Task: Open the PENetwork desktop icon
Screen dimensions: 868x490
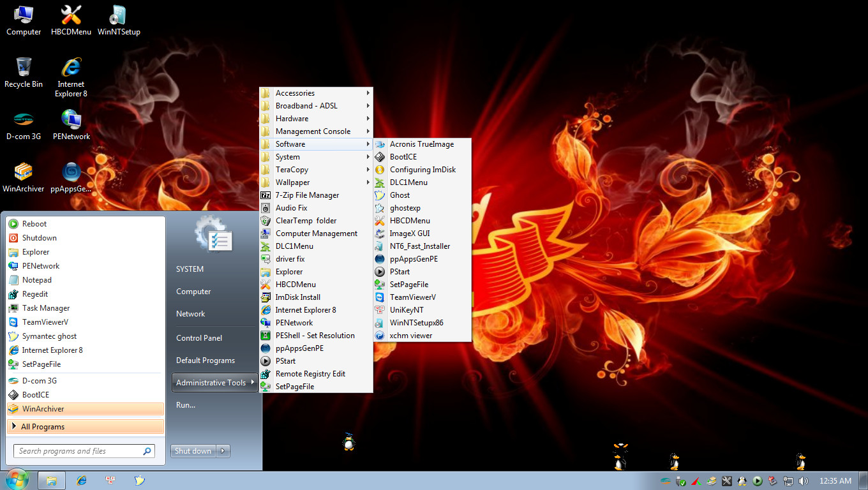Action: 70,122
